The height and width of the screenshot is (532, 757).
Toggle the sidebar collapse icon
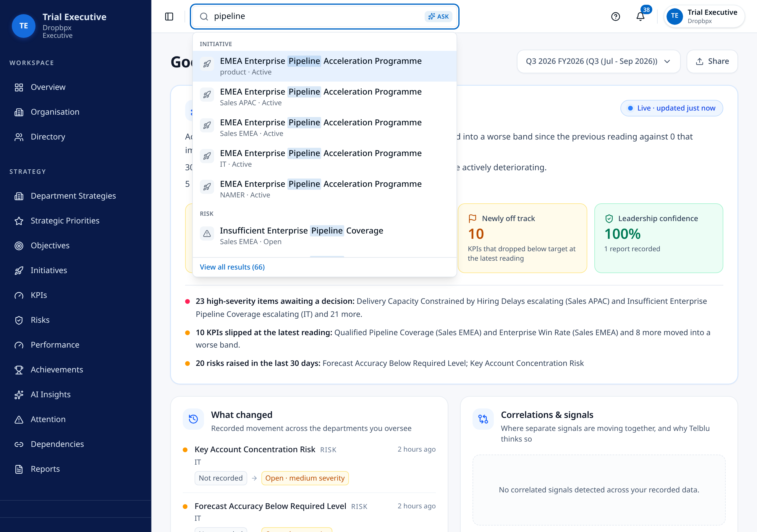[x=169, y=17]
